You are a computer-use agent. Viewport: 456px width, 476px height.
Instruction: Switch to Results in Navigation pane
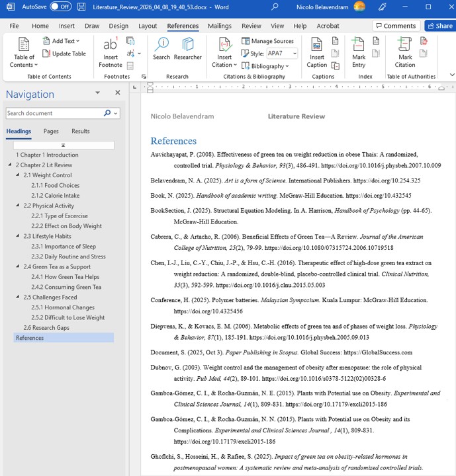coord(81,131)
